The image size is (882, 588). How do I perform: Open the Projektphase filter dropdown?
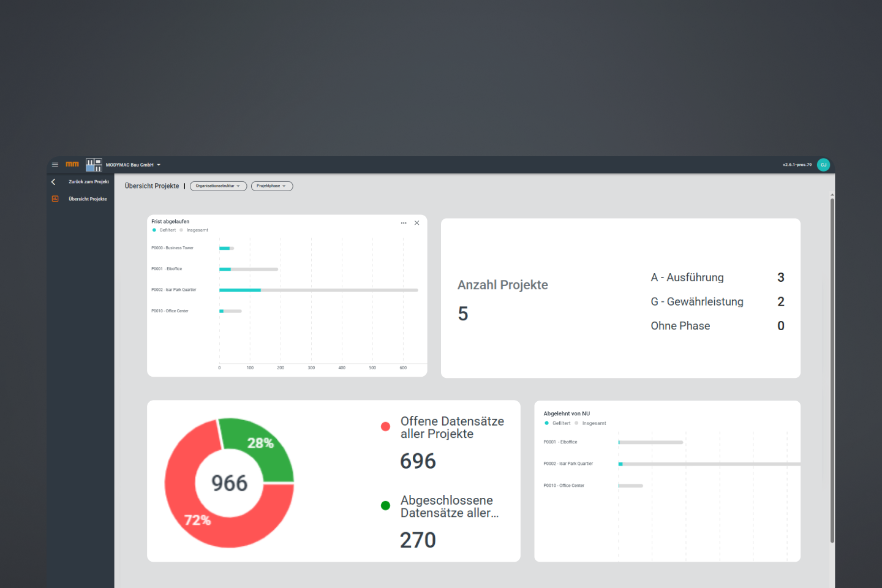[x=271, y=186]
